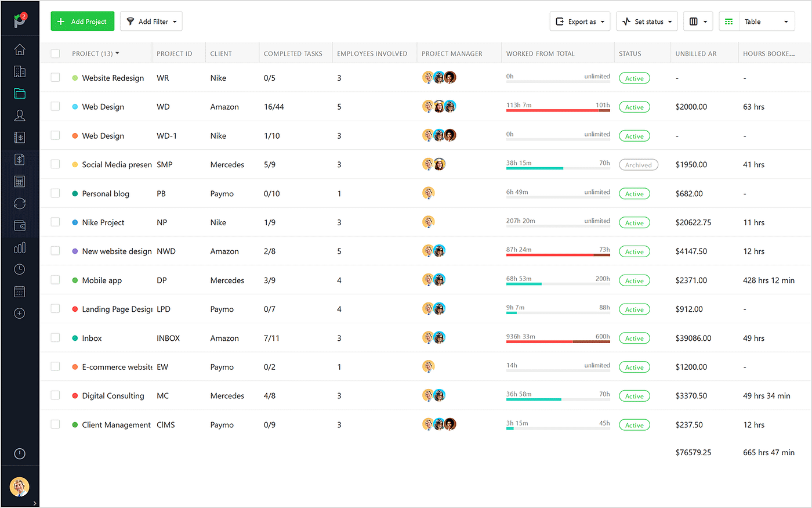Open the Export as dropdown
Screen dimensions: 812x508
(580, 21)
